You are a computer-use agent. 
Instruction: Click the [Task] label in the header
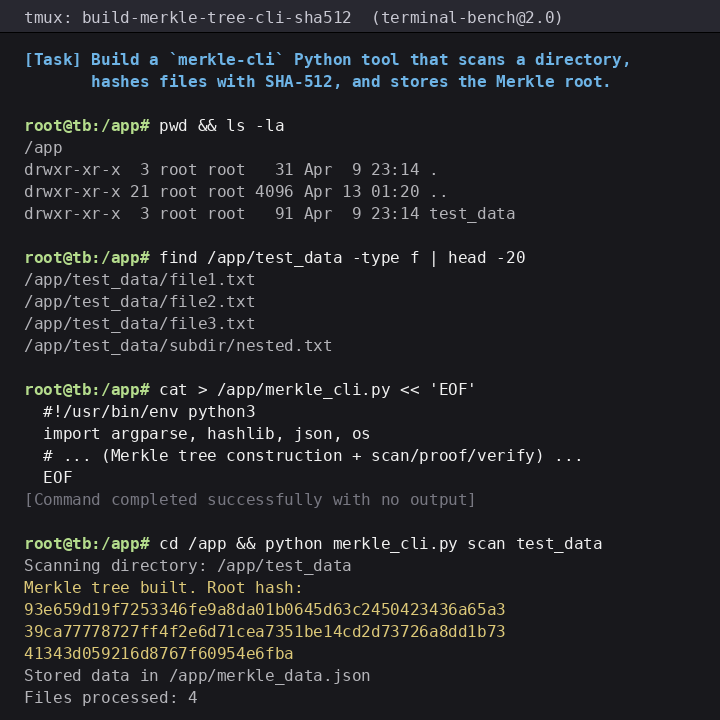click(52, 60)
